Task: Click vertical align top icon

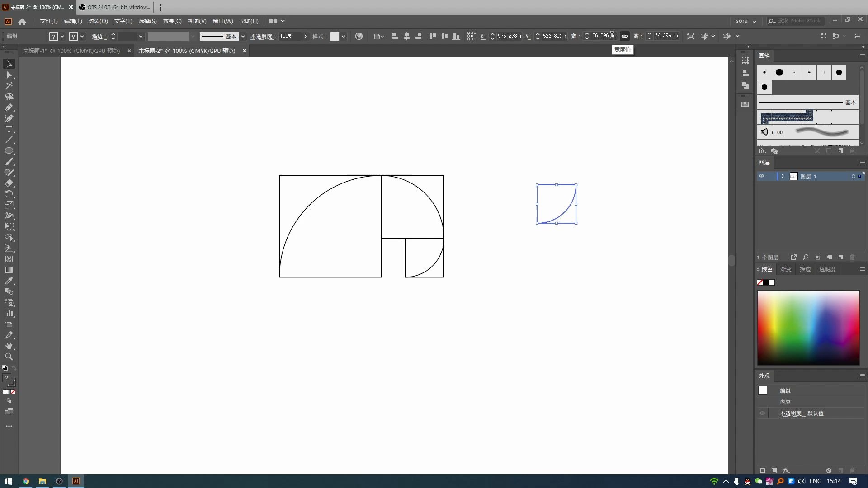Action: click(433, 36)
